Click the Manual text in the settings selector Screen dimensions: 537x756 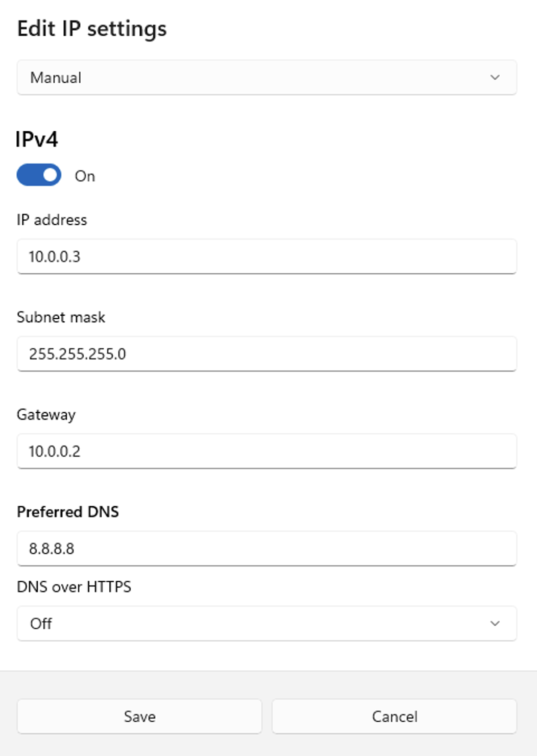pyautogui.click(x=56, y=77)
